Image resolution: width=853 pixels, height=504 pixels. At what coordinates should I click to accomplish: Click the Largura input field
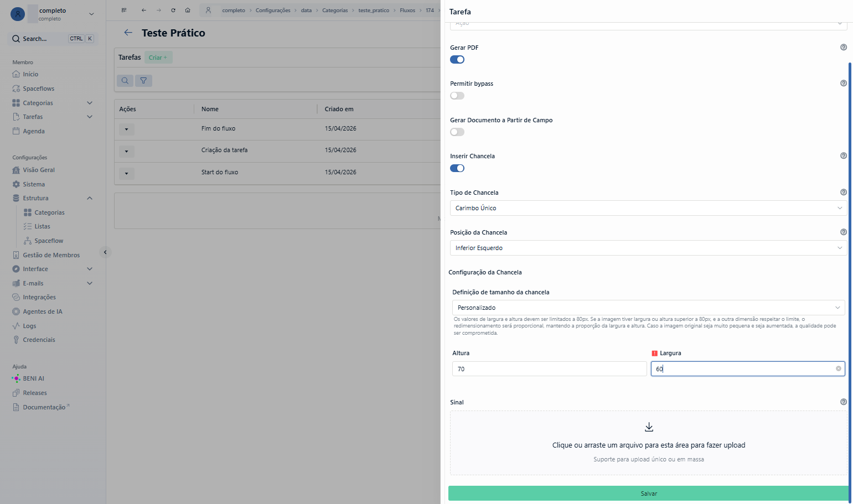pyautogui.click(x=748, y=369)
